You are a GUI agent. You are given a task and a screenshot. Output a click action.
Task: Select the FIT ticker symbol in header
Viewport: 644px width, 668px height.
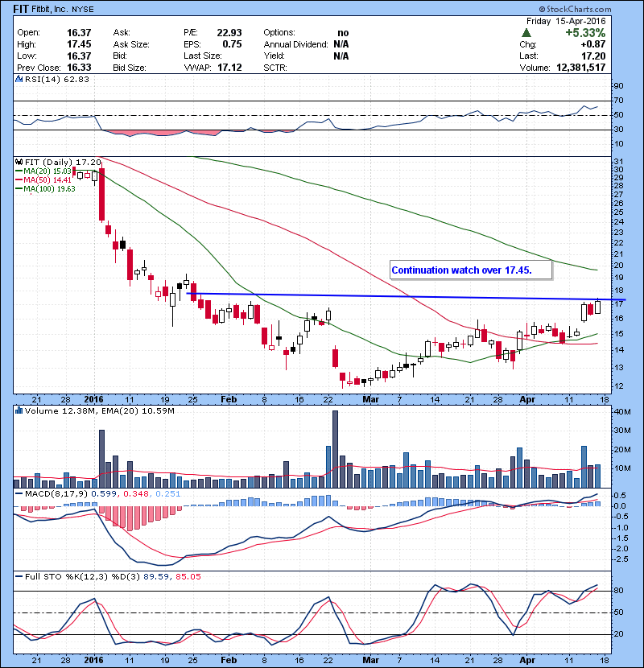(x=21, y=9)
